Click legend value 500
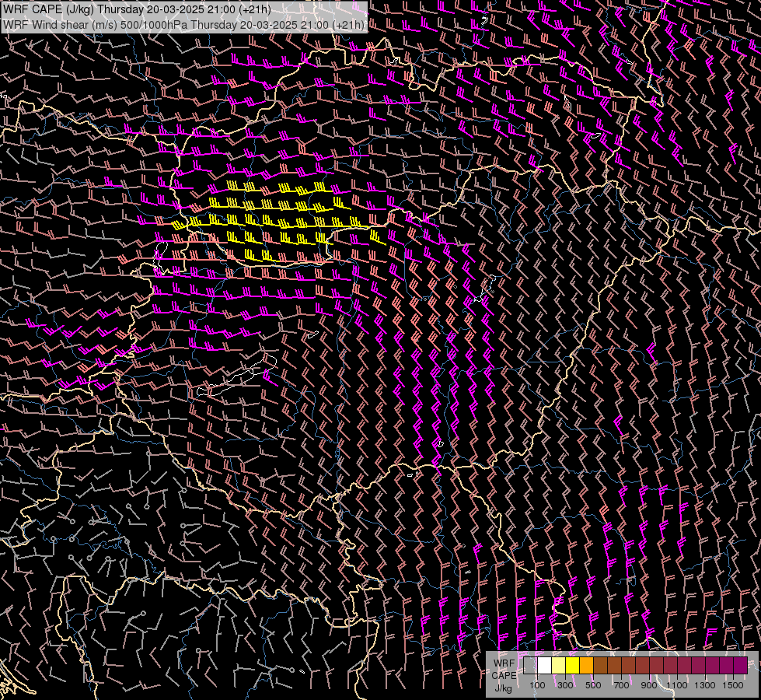 click(593, 685)
